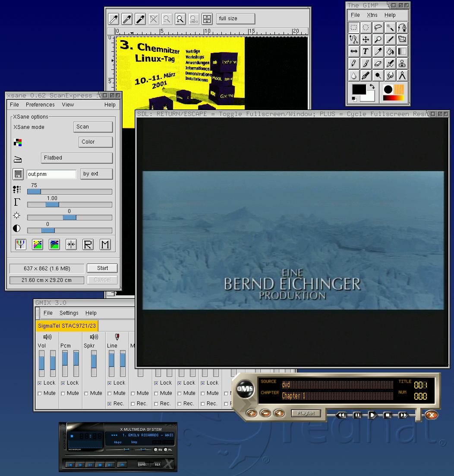Image resolution: width=454 pixels, height=476 pixels.
Task: Select the Fuzzy Select magic wand tool
Action: pos(390,27)
